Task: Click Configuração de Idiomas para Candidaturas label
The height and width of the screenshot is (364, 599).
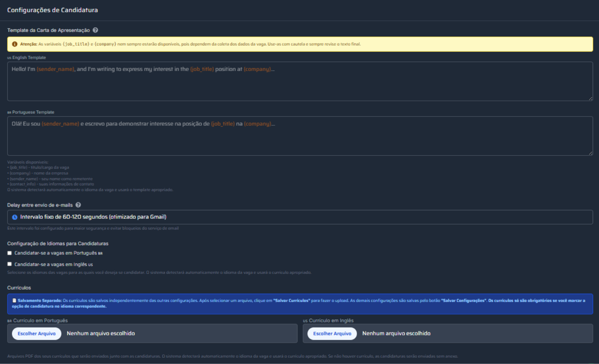Action: point(58,243)
